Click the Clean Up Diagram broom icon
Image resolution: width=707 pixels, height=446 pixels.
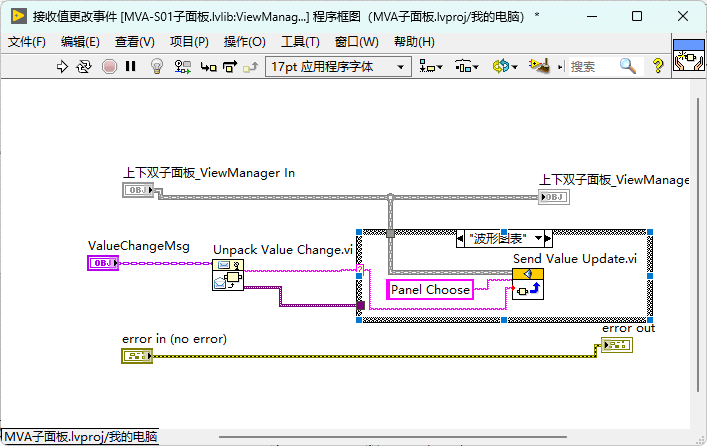click(540, 66)
